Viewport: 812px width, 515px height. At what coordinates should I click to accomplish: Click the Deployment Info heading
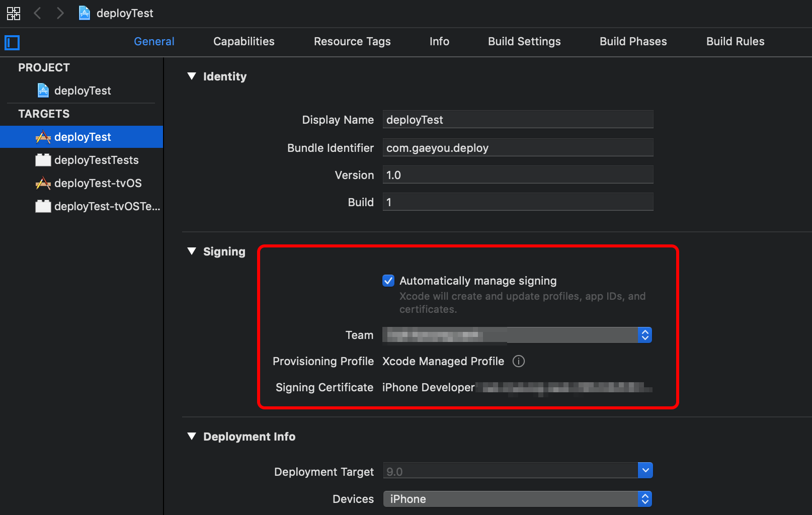click(x=250, y=437)
